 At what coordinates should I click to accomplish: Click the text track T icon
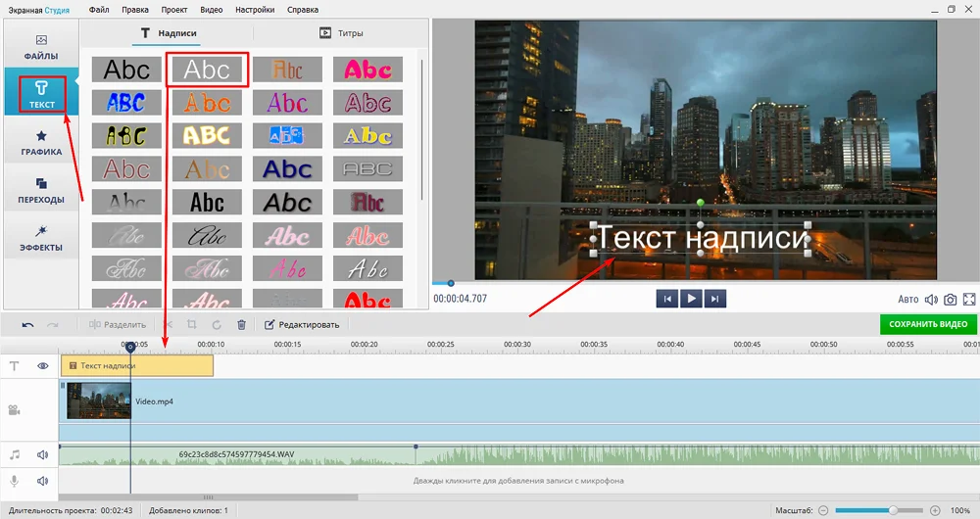(15, 366)
